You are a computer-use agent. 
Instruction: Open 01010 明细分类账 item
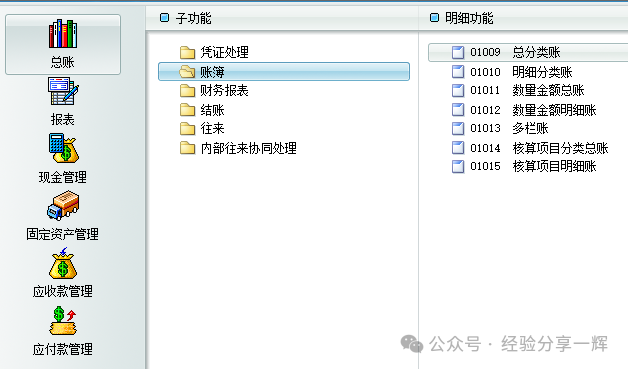tap(512, 72)
